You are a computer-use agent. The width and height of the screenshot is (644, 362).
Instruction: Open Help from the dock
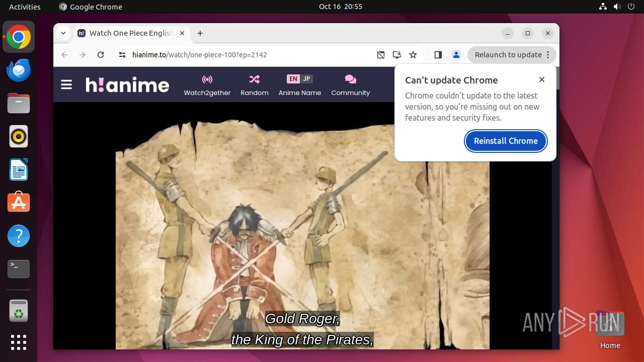point(19,236)
